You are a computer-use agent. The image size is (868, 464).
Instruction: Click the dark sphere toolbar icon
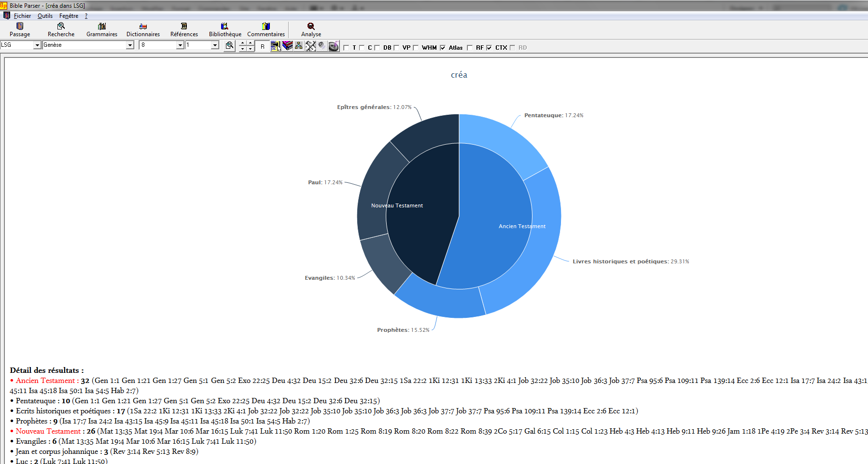click(x=334, y=46)
